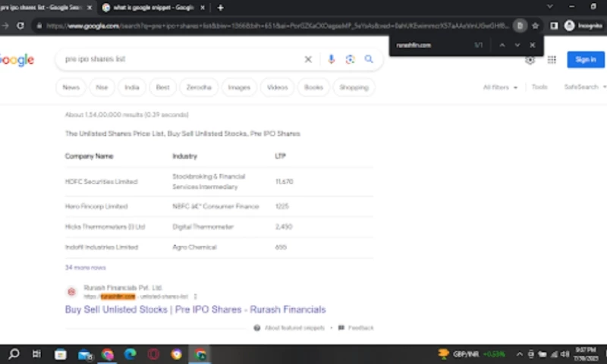Image resolution: width=607 pixels, height=364 pixels.
Task: Open the three-dot menu beside Rurash result URL
Action: point(195,297)
